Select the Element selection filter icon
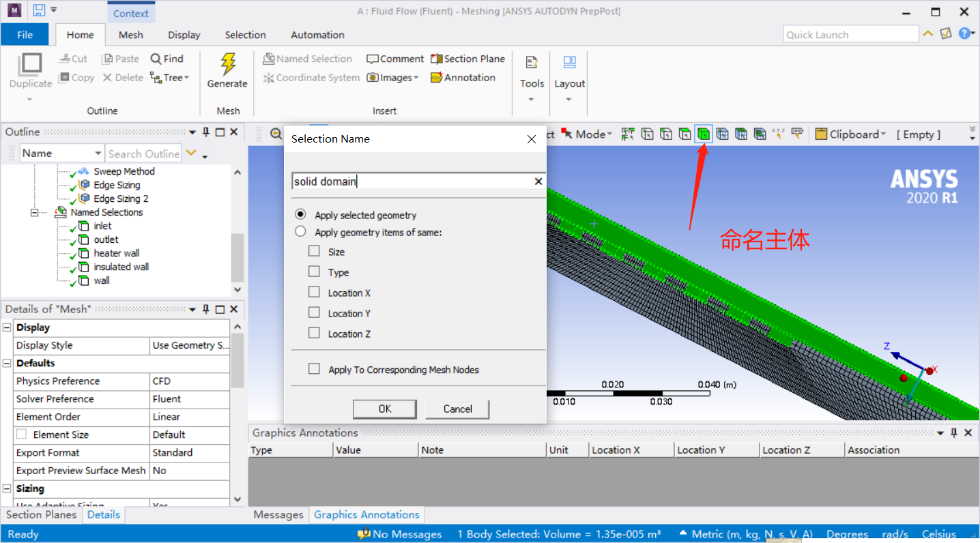 click(x=760, y=134)
